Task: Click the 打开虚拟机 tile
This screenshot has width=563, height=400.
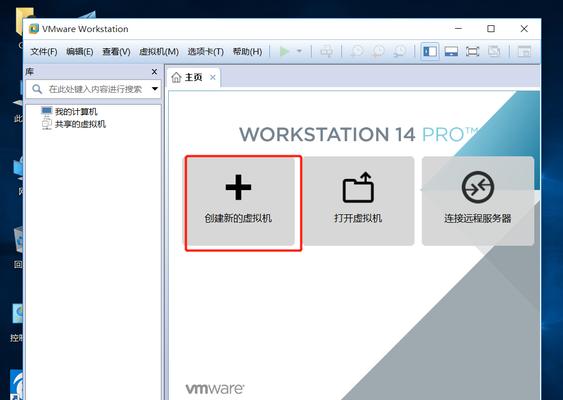Action: [358, 201]
